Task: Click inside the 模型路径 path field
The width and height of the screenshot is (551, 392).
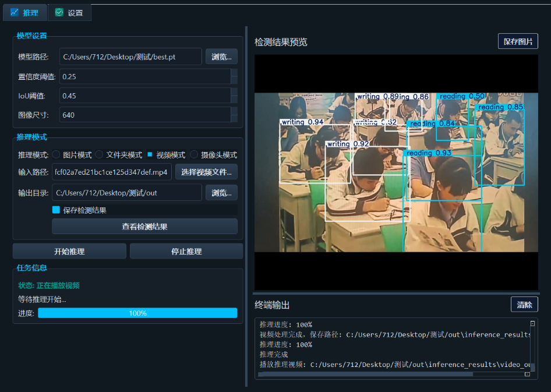Action: (x=128, y=56)
